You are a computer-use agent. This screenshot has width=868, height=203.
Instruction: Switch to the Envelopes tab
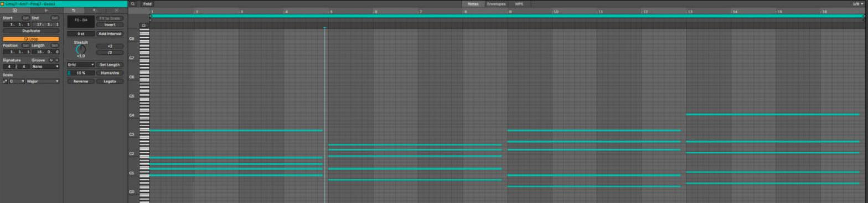pos(496,4)
